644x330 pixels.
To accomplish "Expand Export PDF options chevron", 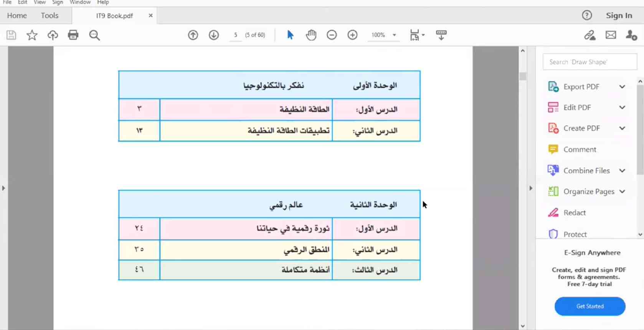I will (622, 87).
